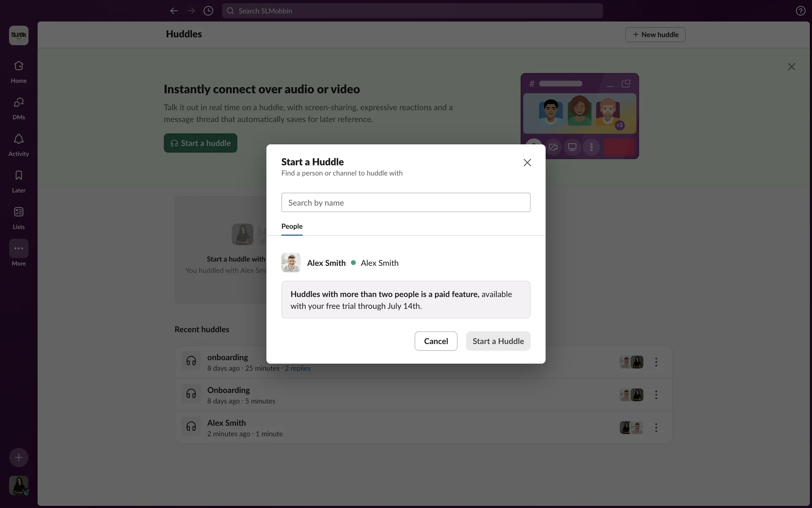Open options menu for the Alex Smith huddle
Viewport: 812px width, 508px height.
pos(656,428)
